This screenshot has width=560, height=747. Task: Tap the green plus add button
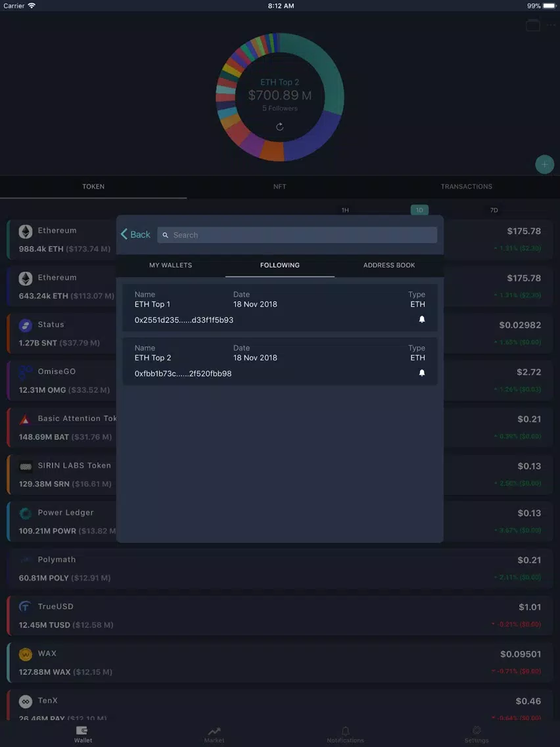(x=544, y=164)
